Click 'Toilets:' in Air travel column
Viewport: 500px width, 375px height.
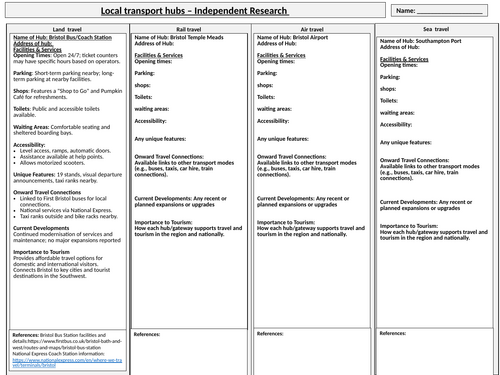pyautogui.click(x=266, y=97)
